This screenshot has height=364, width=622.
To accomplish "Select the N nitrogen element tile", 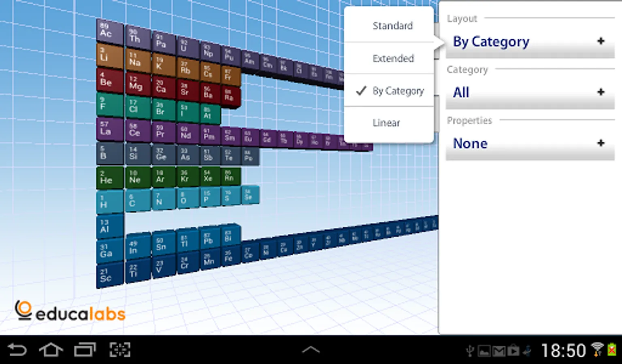I will point(163,200).
